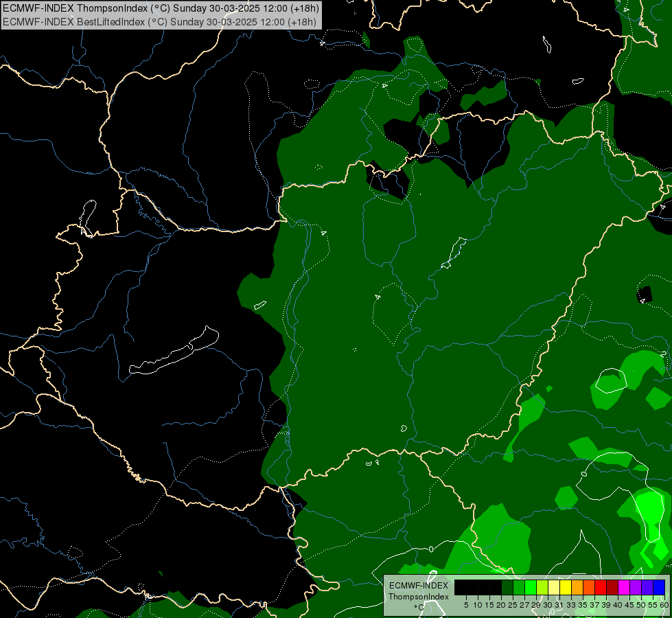Click the dark green 20-25 legend swatch
672x618 pixels.
507,587
